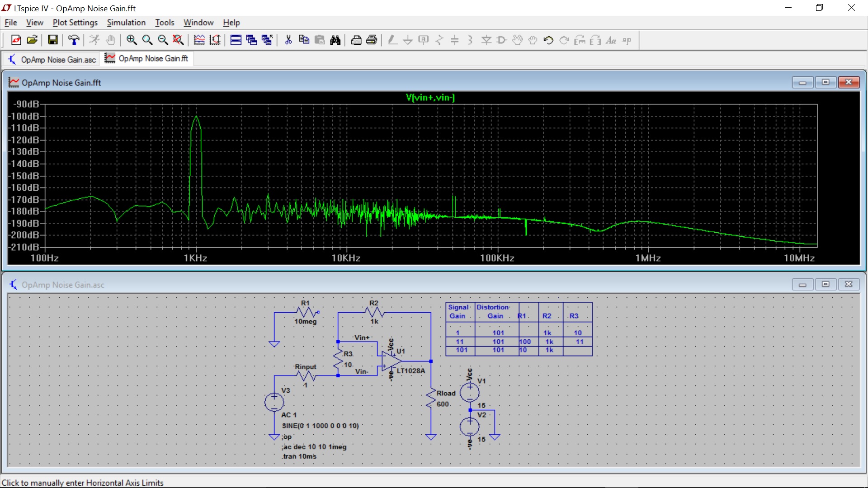Switch to the OpAmp Noise Gain.asc tab
This screenshot has width=868, height=488.
[x=52, y=60]
